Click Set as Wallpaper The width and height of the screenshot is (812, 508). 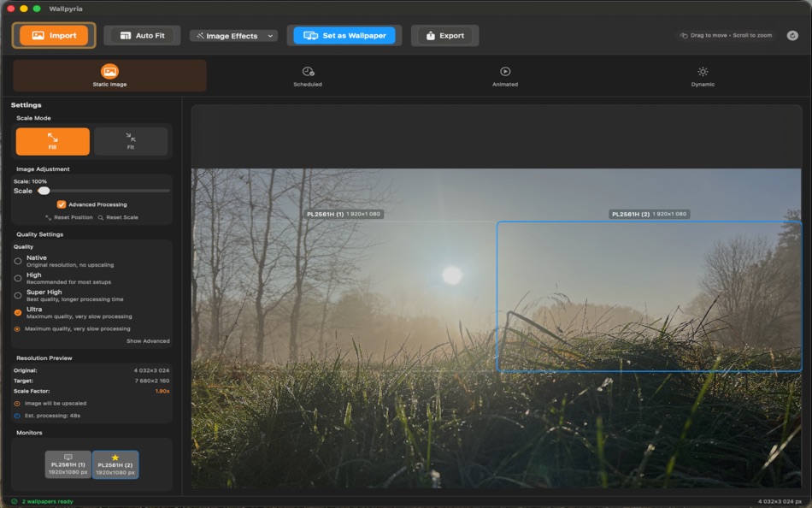[344, 35]
